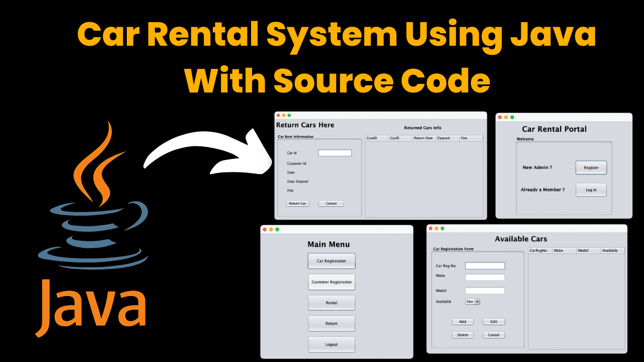Minimize the Main Menu window
This screenshot has height=362, width=644.
271,229
